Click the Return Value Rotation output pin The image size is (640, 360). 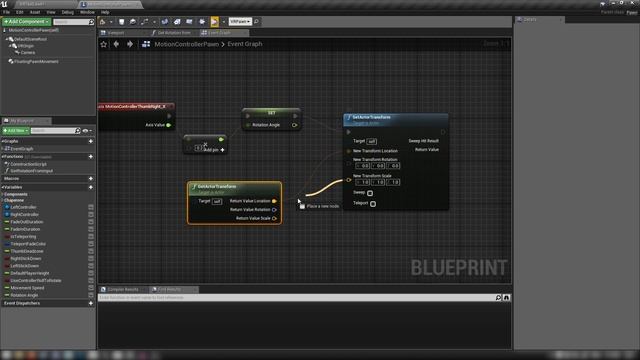click(x=274, y=209)
